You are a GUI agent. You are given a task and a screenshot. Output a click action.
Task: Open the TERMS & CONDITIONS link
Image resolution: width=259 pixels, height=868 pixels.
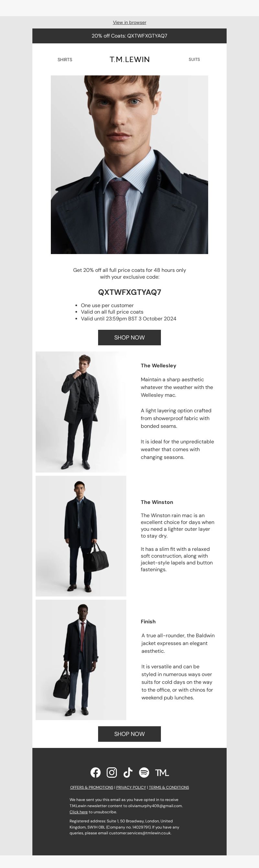[169, 787]
